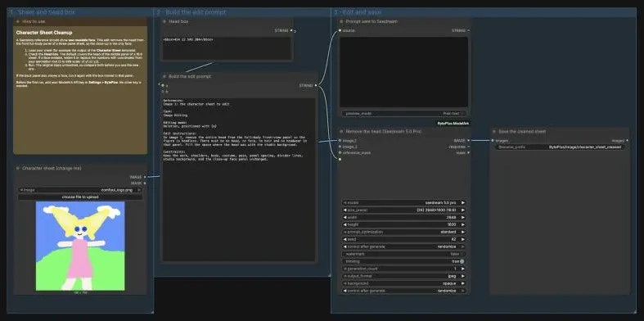Decrease height with its left arrow
Viewport: 644px width, 321px height.
(x=345, y=225)
